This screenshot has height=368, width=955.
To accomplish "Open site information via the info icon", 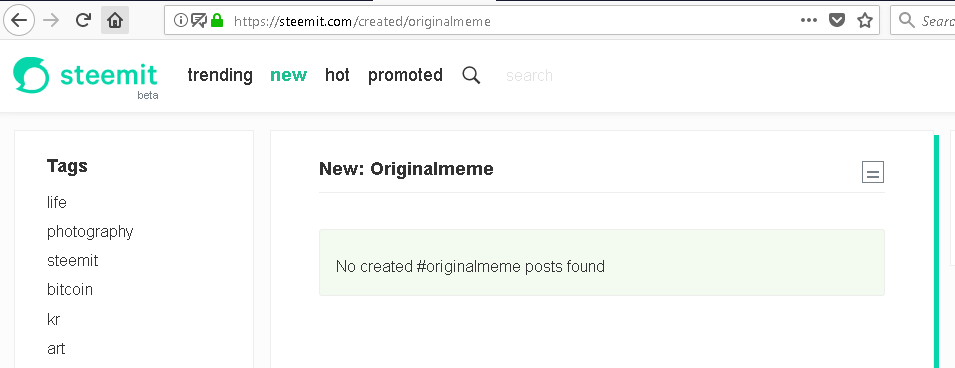I will pyautogui.click(x=180, y=21).
